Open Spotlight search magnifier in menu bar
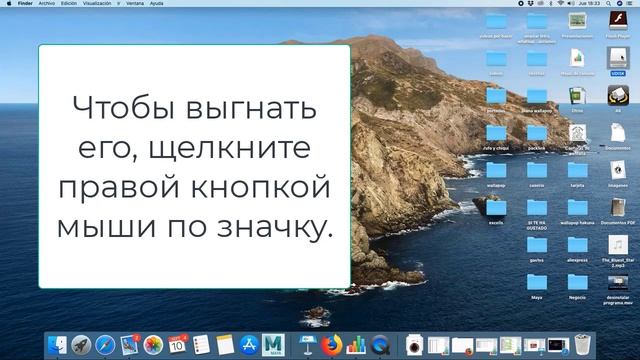Image resolution: width=640 pixels, height=360 pixels. [608, 3]
